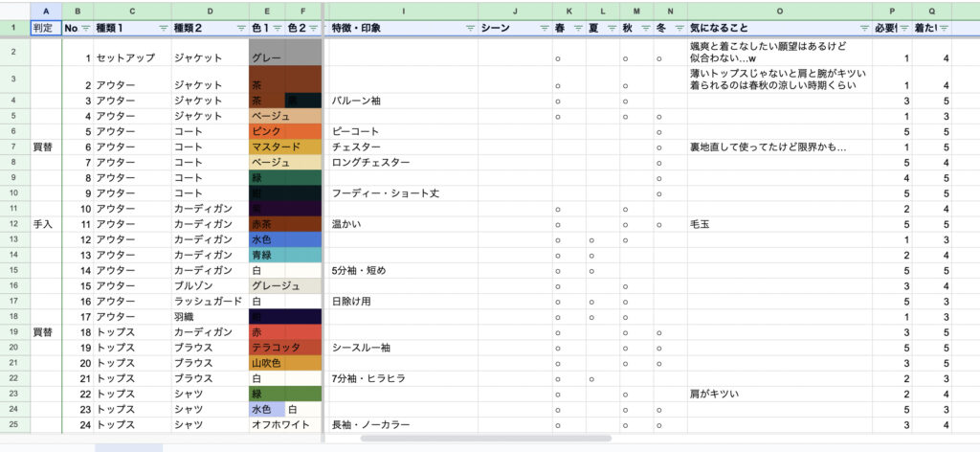Open the シーン column filter icon
Viewport: 980px width, 452px height.
[543, 29]
